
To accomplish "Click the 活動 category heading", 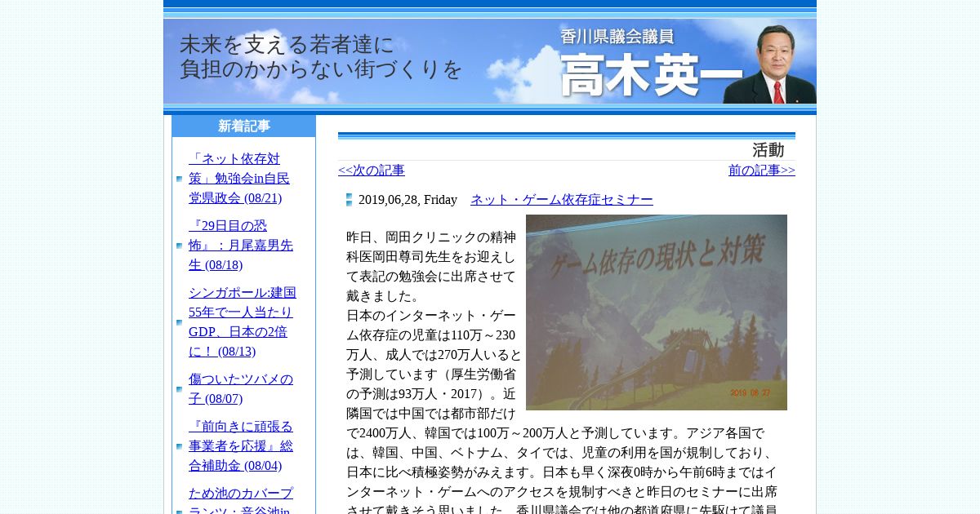I will 768,150.
